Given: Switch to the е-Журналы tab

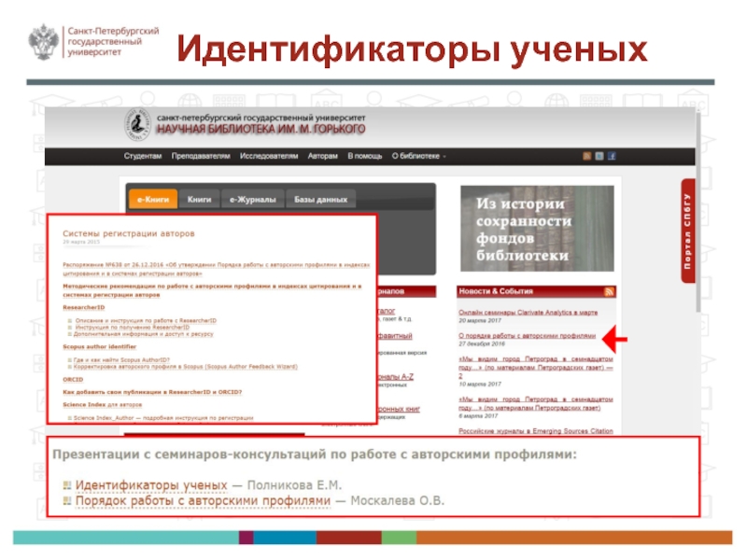Looking at the screenshot, I should click(x=252, y=200).
